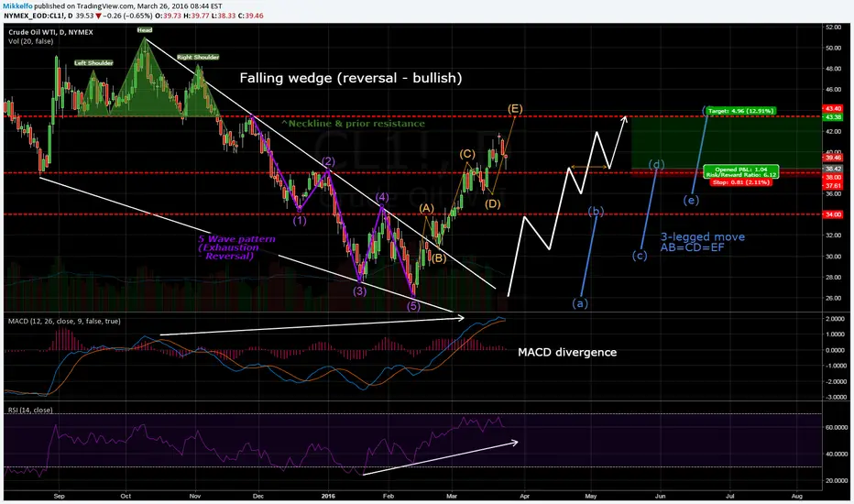Click the MACD (12, 26, close, 9) label
The height and width of the screenshot is (504, 854).
pos(64,322)
